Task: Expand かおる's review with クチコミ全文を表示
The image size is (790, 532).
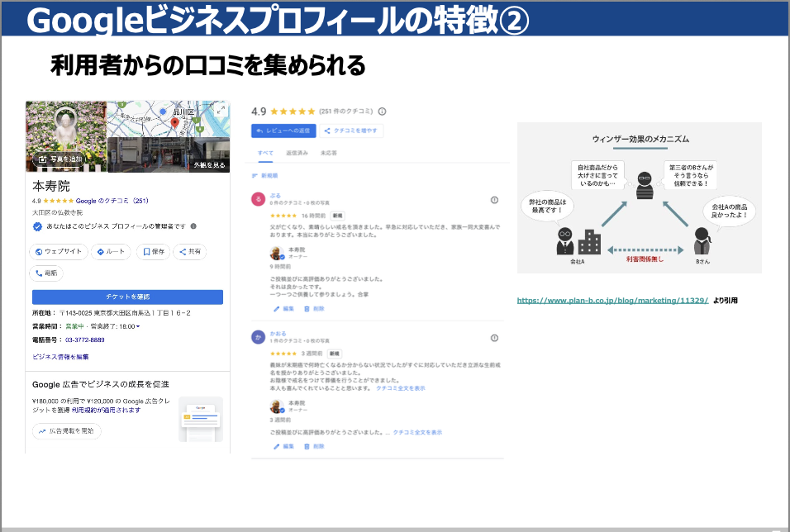Action: (401, 388)
